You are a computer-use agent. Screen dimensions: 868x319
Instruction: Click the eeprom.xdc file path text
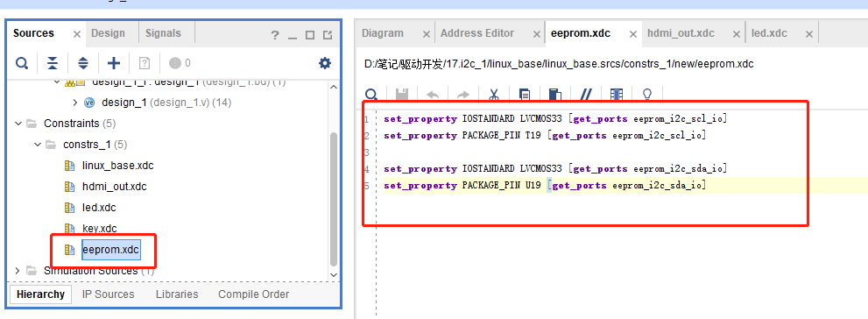(x=559, y=64)
